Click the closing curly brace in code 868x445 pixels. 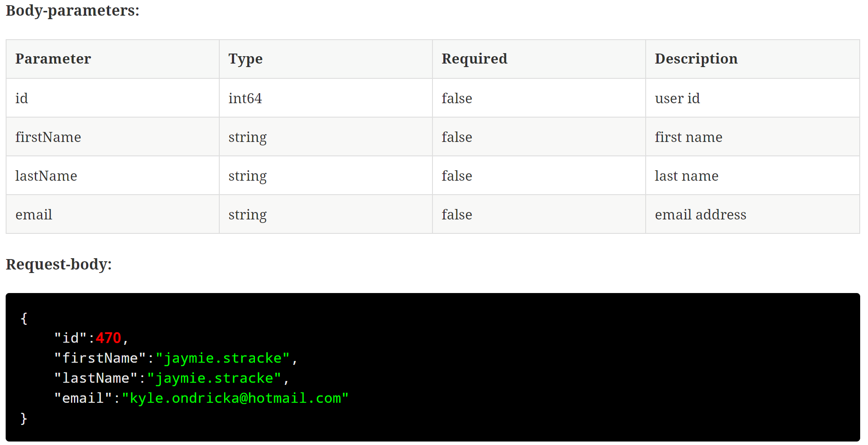pos(24,418)
